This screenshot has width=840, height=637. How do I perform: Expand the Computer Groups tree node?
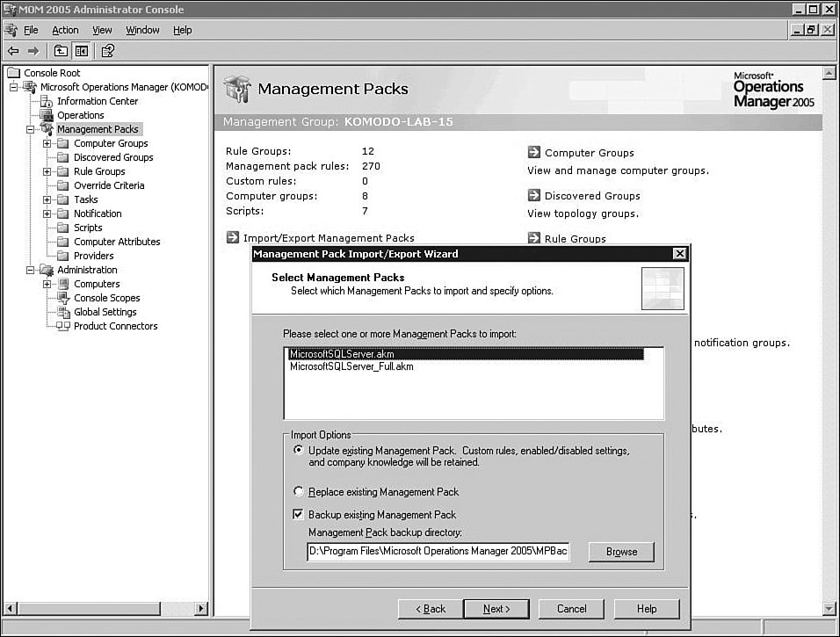coord(47,143)
